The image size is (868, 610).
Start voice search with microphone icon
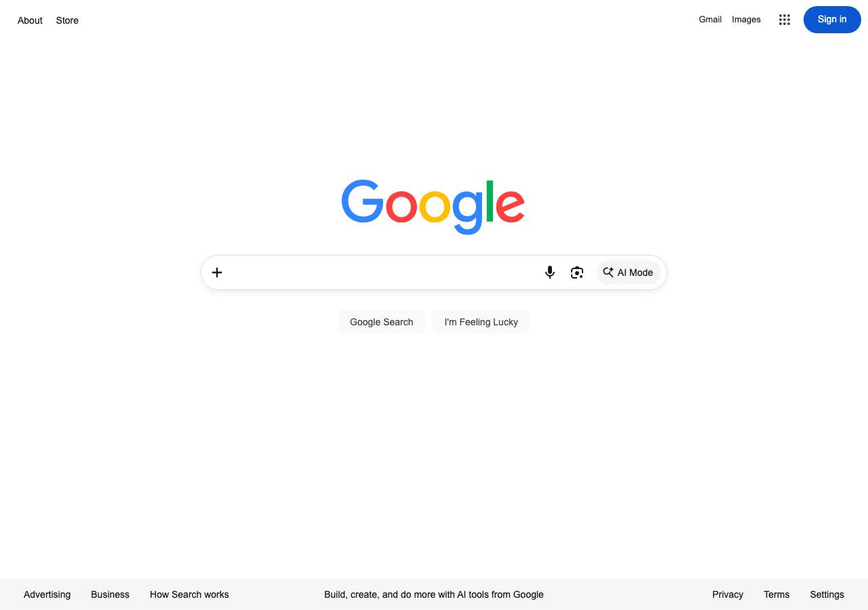click(550, 272)
